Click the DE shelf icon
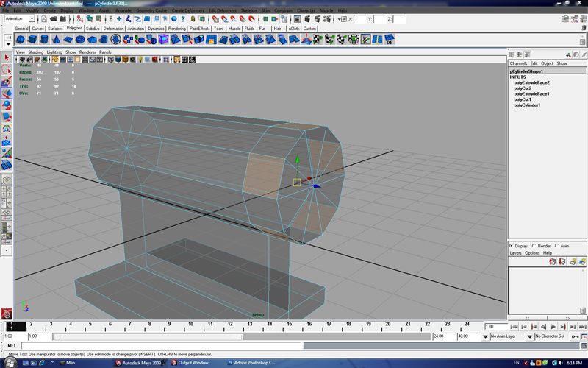Image resolution: width=588 pixels, height=368 pixels. pyautogui.click(x=389, y=39)
